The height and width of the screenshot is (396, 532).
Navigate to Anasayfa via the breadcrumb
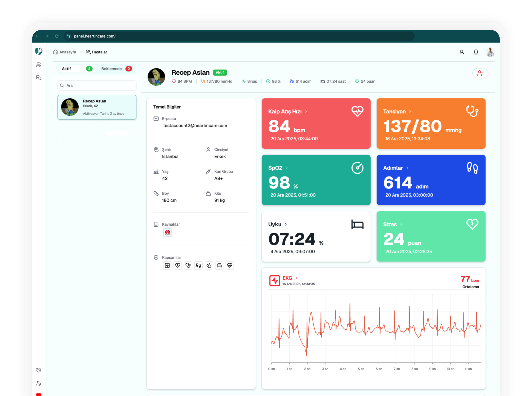pos(68,52)
